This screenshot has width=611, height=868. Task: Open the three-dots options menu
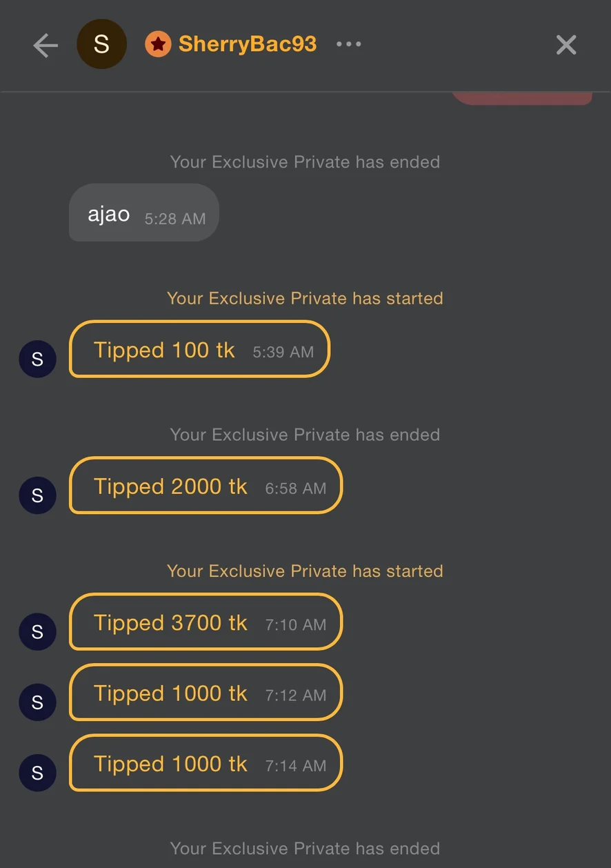click(348, 44)
